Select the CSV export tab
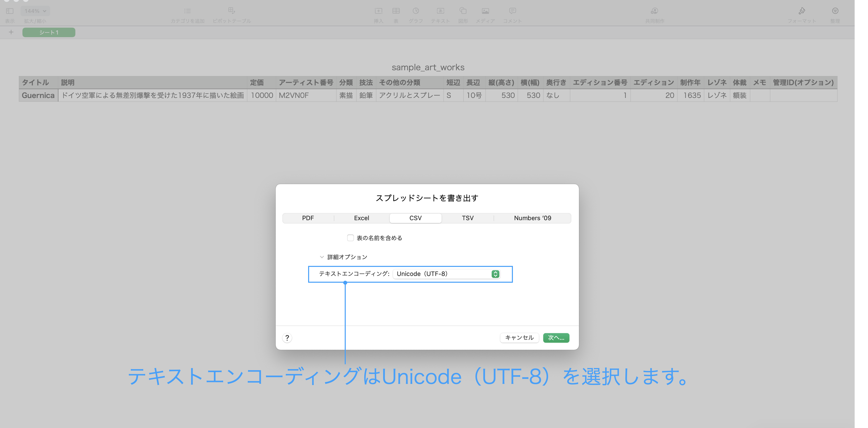Viewport: 868px width, 428px height. (415, 218)
